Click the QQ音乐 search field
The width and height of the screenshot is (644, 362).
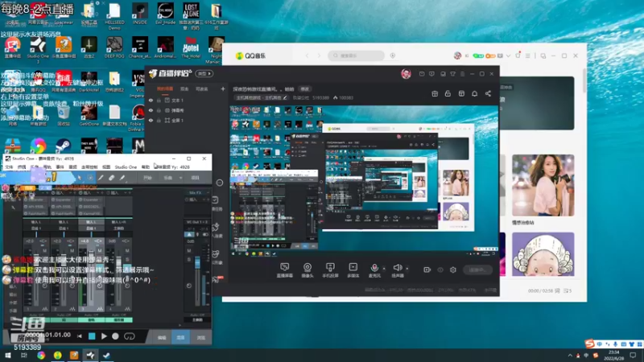tap(356, 56)
